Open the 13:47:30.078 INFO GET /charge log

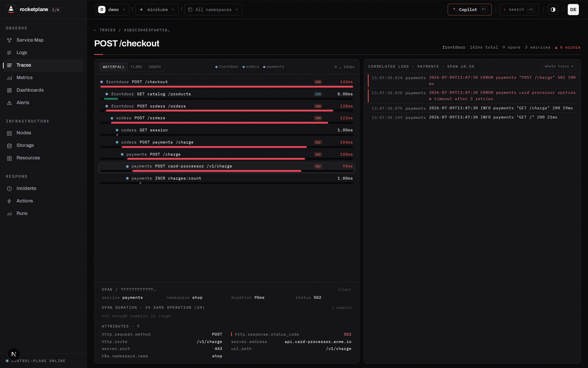472,108
